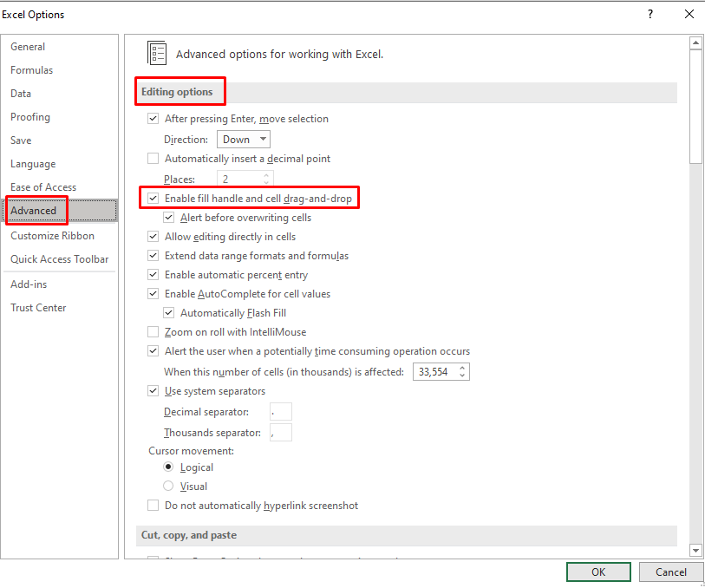Click the Help question mark icon

pos(650,14)
